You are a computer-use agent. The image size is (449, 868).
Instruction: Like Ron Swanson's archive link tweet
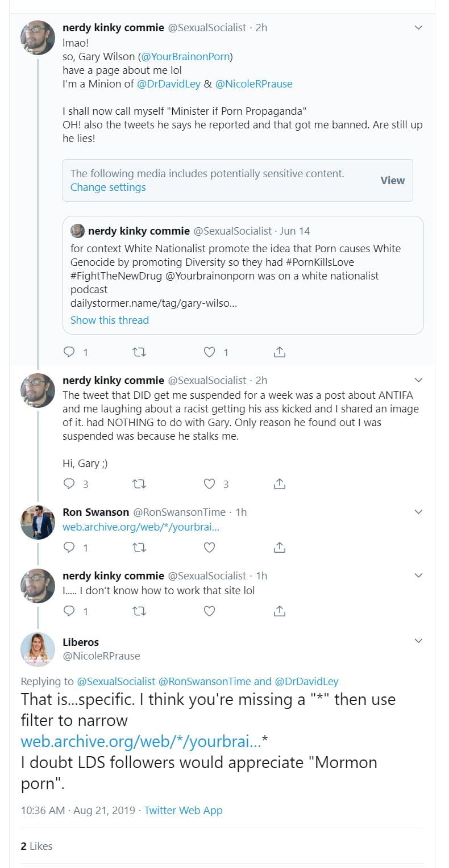coord(210,548)
